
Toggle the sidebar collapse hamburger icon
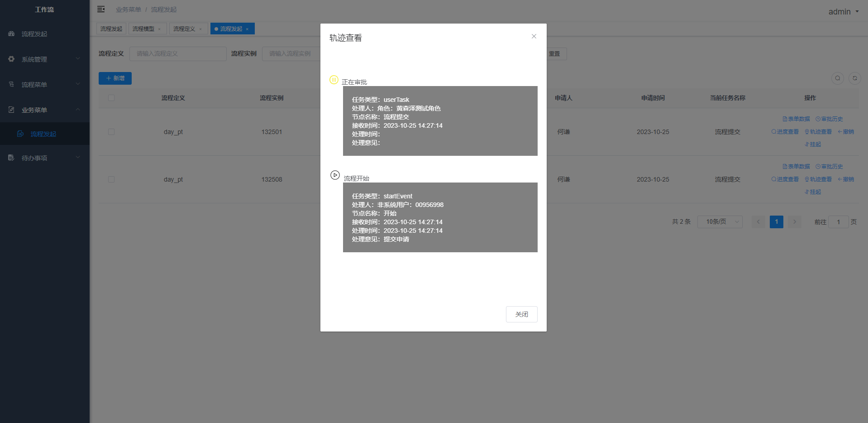[x=101, y=9]
